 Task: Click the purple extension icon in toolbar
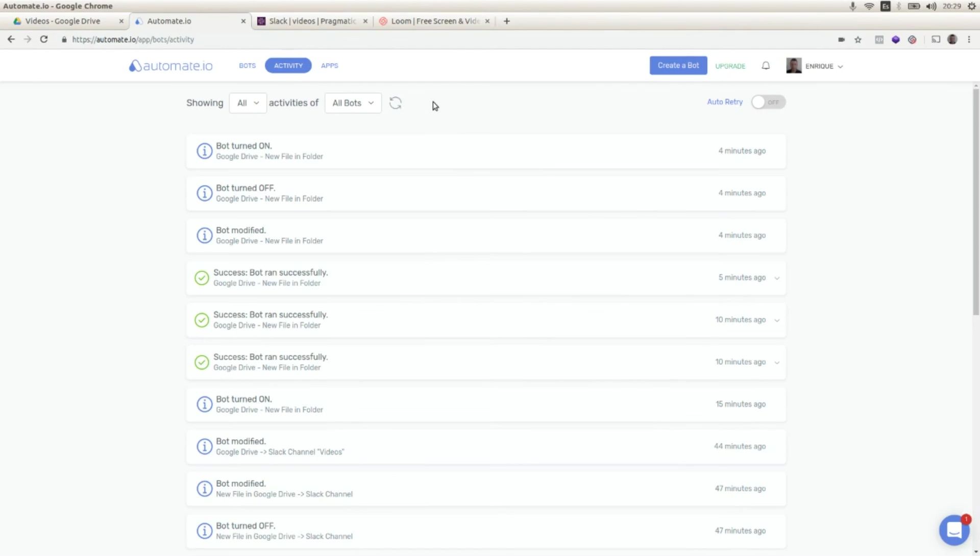896,39
